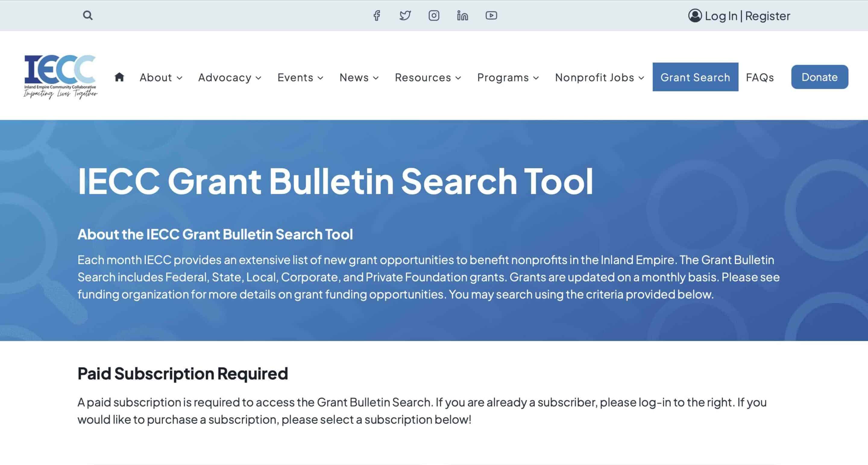Click the Log In link
The height and width of the screenshot is (465, 868).
(x=721, y=16)
